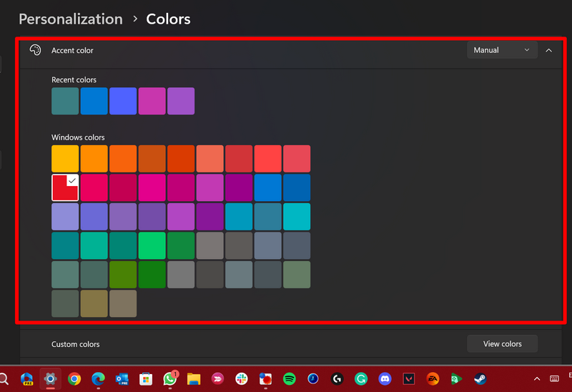Select the checked red Windows color
572x392 pixels.
[65, 187]
